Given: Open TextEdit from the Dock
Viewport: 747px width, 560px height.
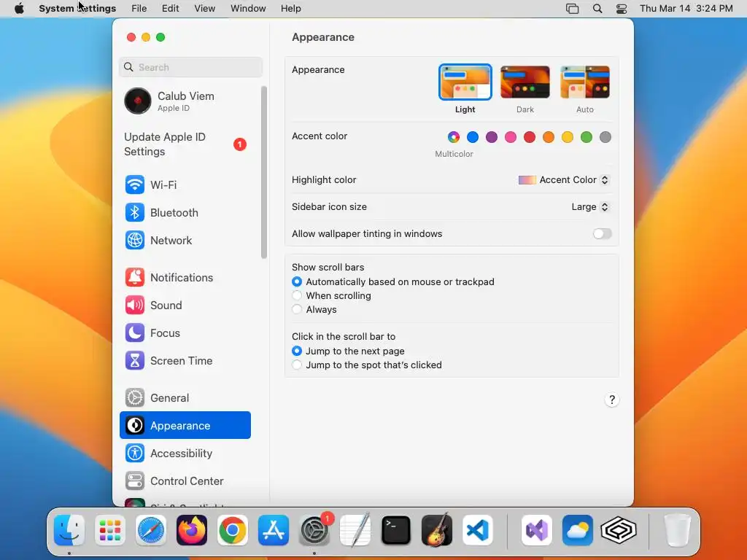Looking at the screenshot, I should pos(355,530).
